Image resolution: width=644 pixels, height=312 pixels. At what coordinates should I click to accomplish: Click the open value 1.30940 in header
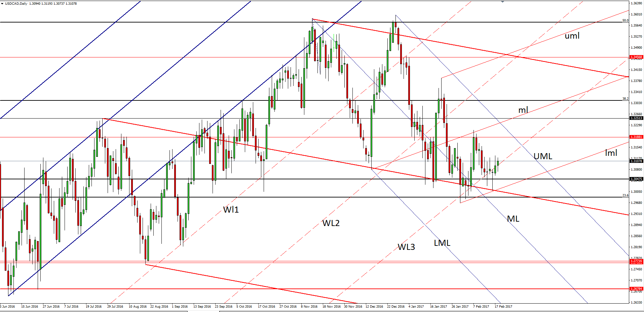[35, 4]
